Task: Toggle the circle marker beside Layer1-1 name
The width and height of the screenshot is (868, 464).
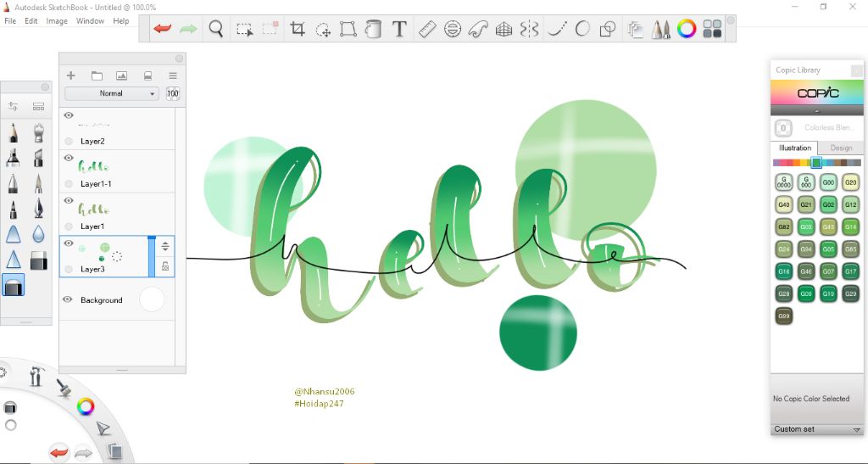Action: coord(69,184)
